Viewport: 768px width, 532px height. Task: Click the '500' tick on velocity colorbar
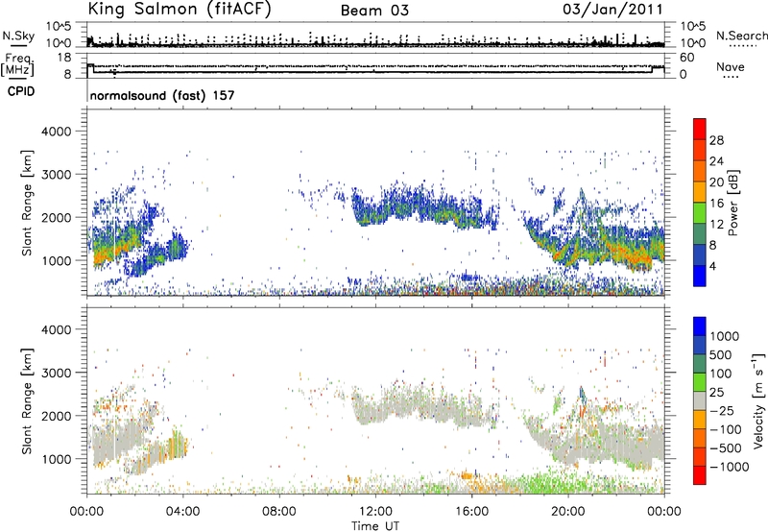[x=721, y=354]
